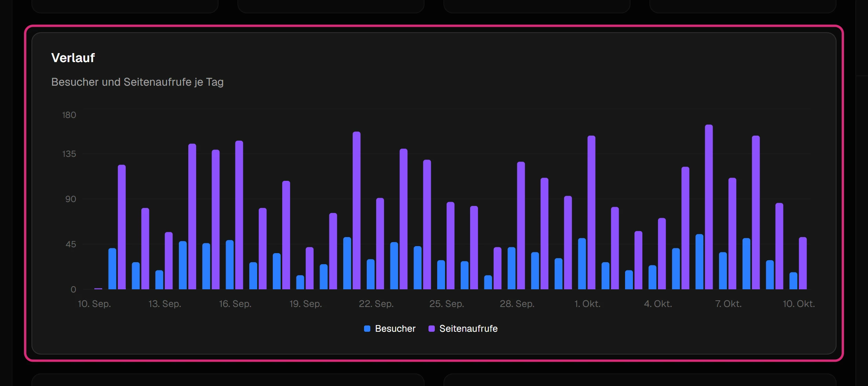Click the x-axis label "19. Sep."

point(305,304)
